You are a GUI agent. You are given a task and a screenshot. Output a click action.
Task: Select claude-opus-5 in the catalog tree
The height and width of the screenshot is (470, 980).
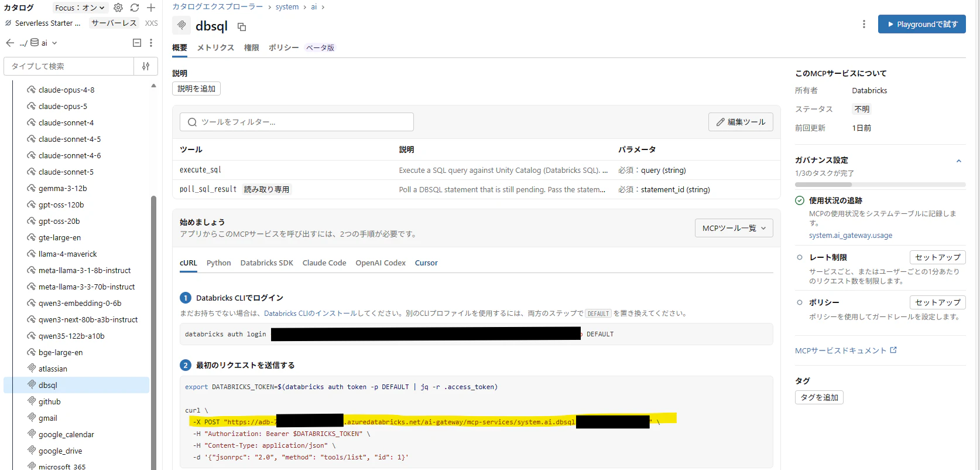tap(63, 106)
